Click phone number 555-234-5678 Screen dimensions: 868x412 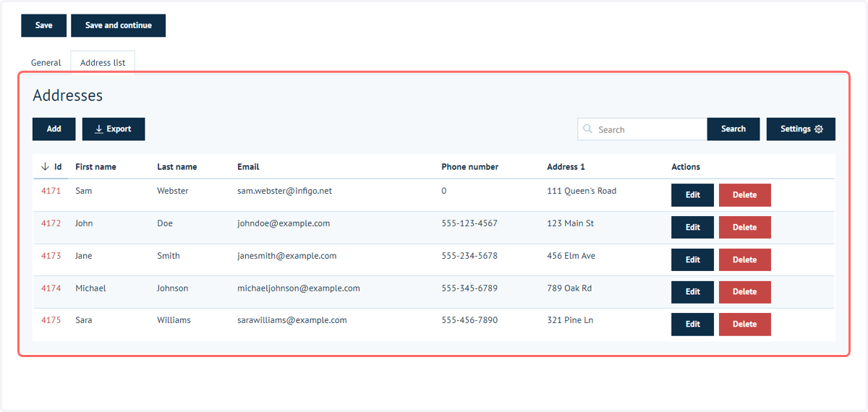tap(469, 256)
